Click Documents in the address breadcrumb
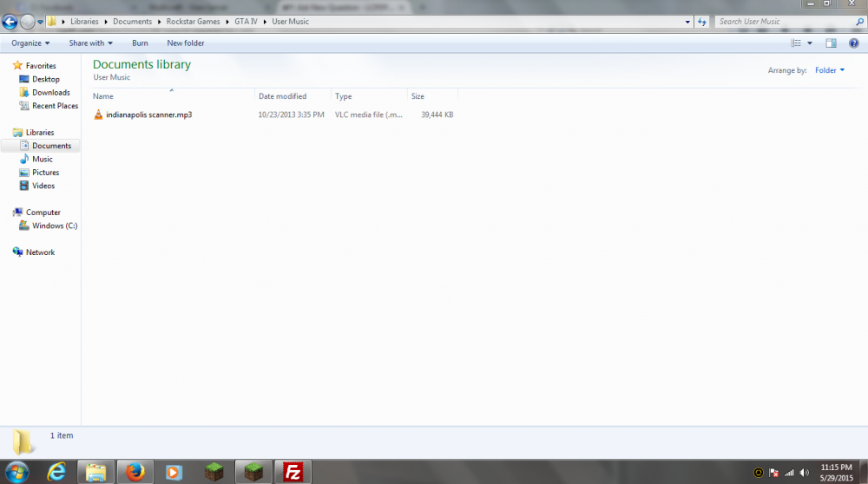 [132, 22]
